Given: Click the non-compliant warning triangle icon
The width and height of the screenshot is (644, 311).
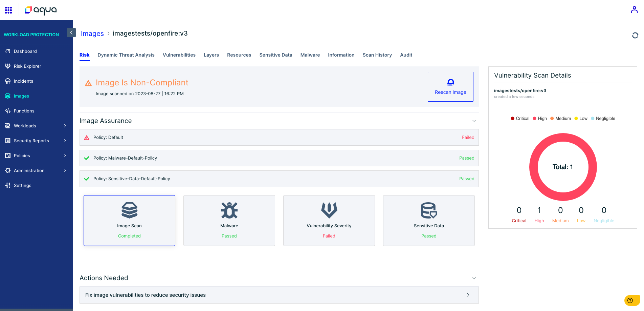Looking at the screenshot, I should 88,83.
